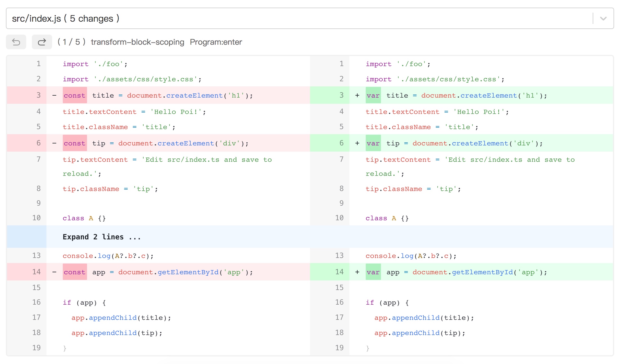The height and width of the screenshot is (364, 620).
Task: Click the highlighted var keyword on line 6
Action: pos(373,143)
